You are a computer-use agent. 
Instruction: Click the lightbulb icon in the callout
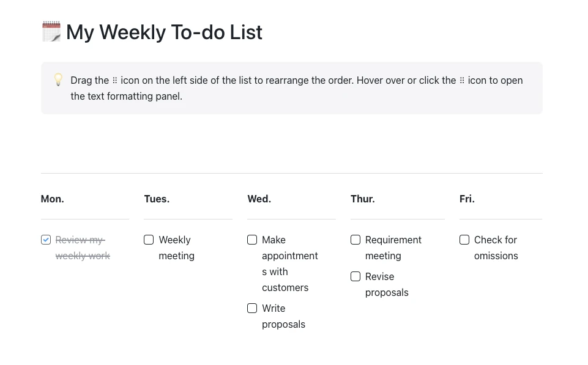[x=58, y=80]
